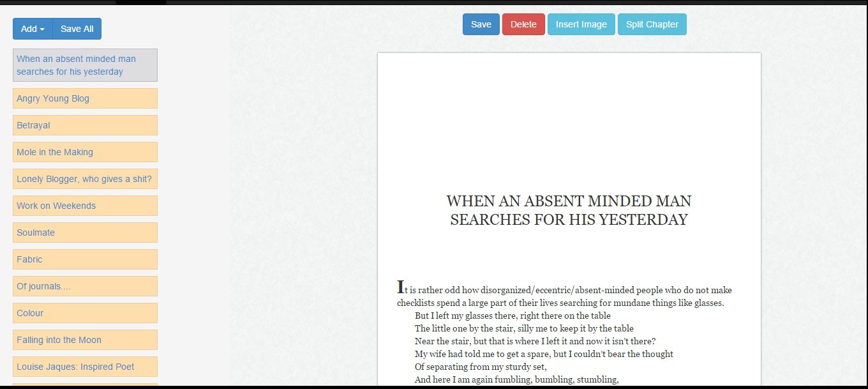
Task: Click line 'My wife had told me to get a spare'
Action: tap(544, 354)
